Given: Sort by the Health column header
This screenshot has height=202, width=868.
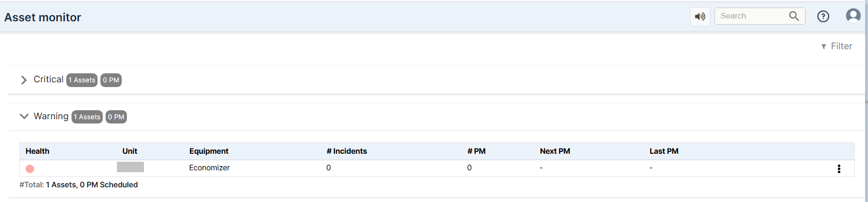Looking at the screenshot, I should (x=37, y=151).
